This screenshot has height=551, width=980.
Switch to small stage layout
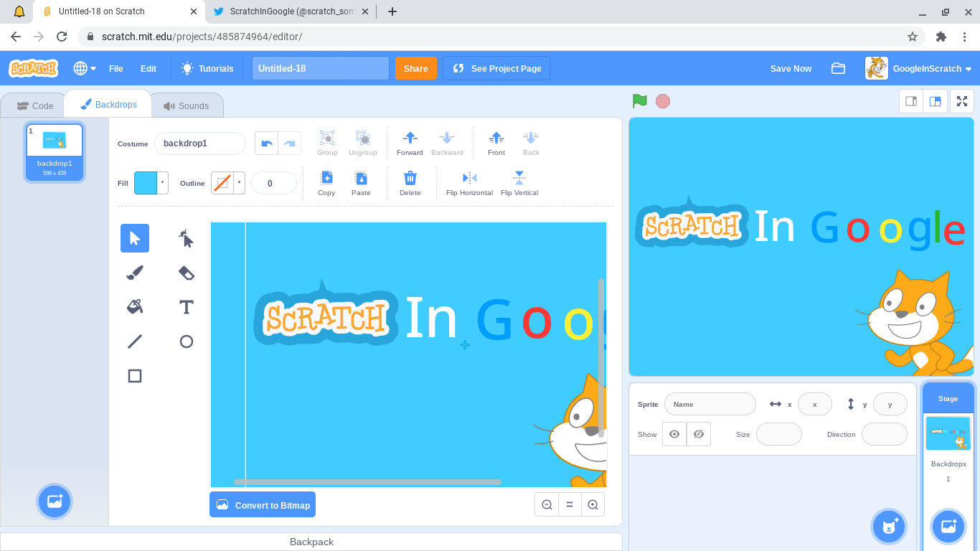click(x=911, y=101)
